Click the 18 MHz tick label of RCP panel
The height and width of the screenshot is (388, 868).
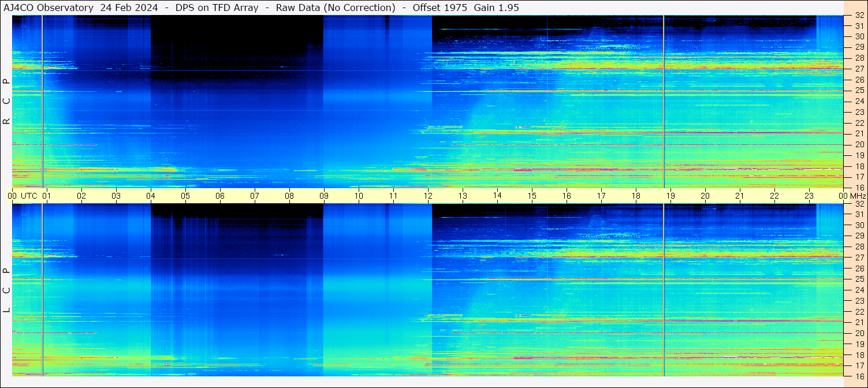coord(859,166)
